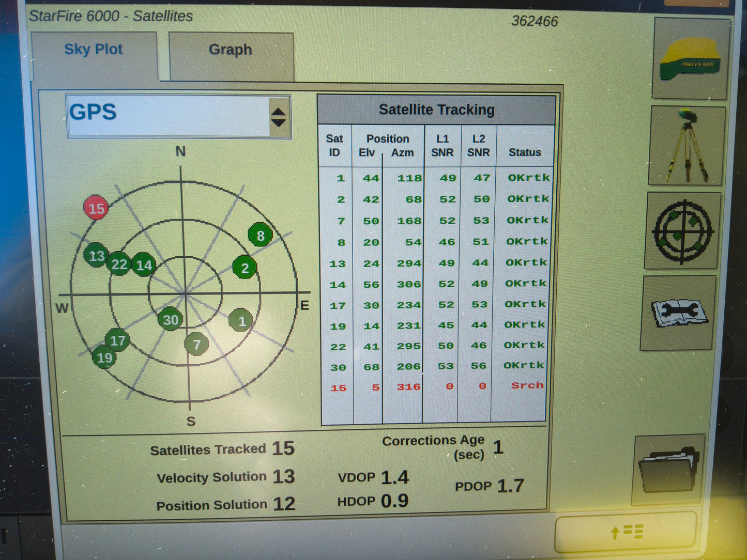Select satellite 17 marker on sky plot
This screenshot has height=560, width=747.
pos(118,340)
